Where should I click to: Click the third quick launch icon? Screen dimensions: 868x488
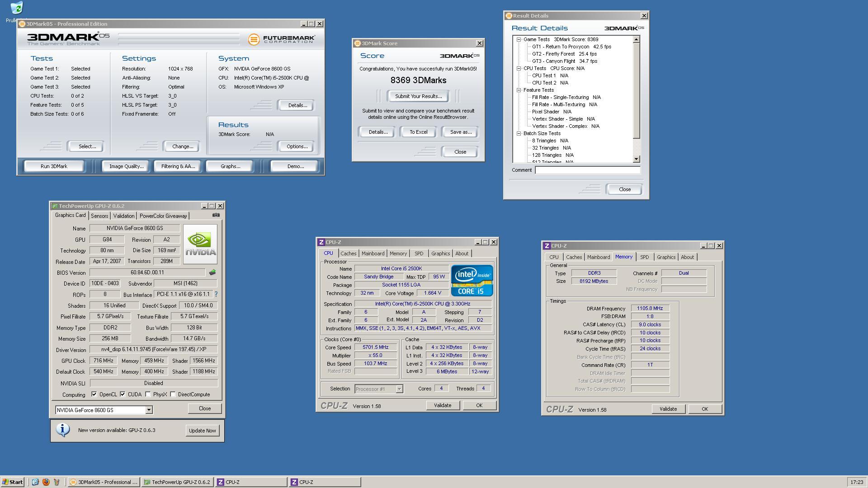(x=57, y=482)
